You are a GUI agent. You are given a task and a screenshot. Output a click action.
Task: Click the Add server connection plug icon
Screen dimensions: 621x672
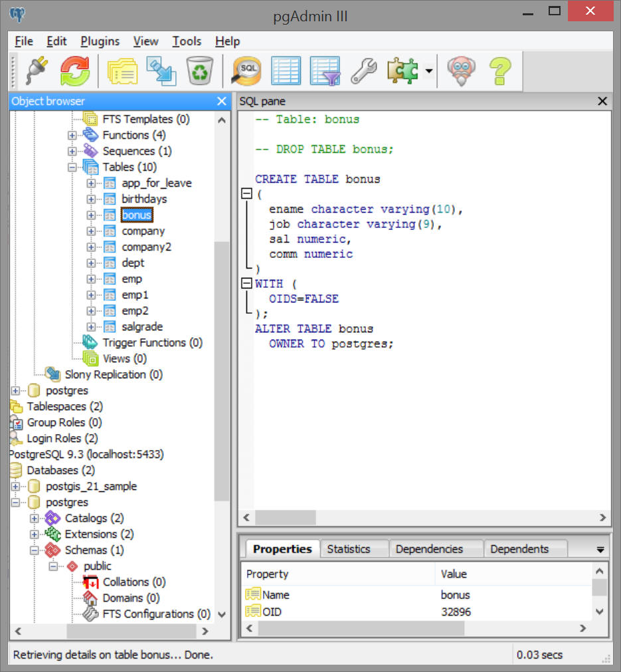37,70
